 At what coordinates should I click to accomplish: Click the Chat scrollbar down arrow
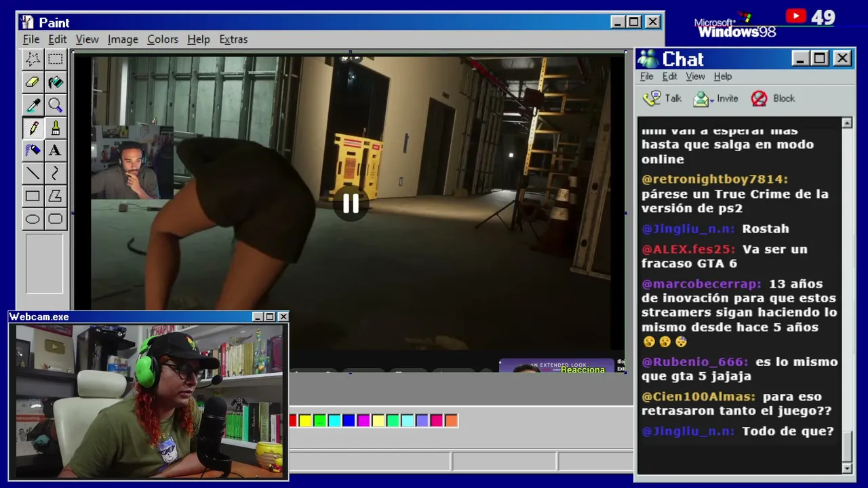[x=847, y=468]
